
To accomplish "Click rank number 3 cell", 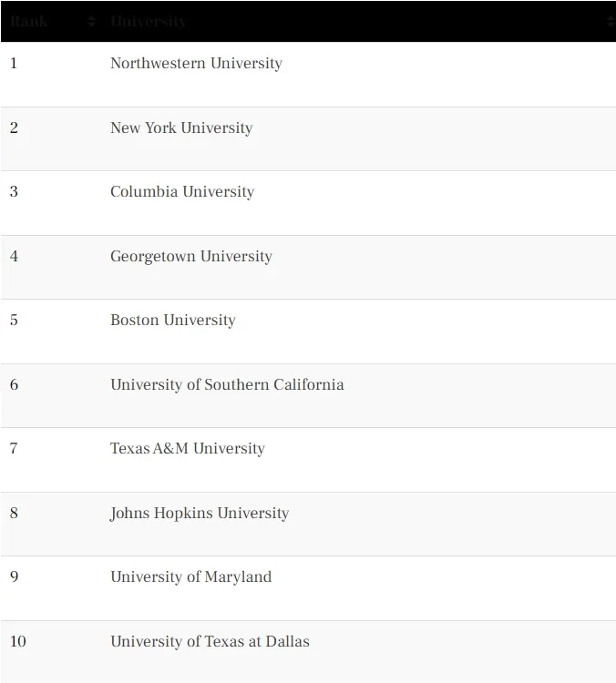I will 14,191.
